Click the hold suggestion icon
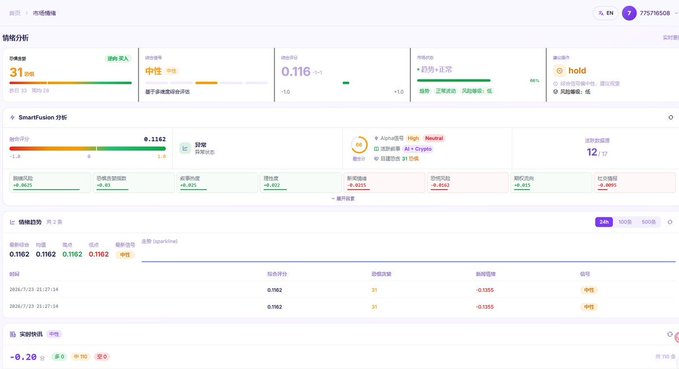Image resolution: width=679 pixels, height=369 pixels. coord(559,71)
